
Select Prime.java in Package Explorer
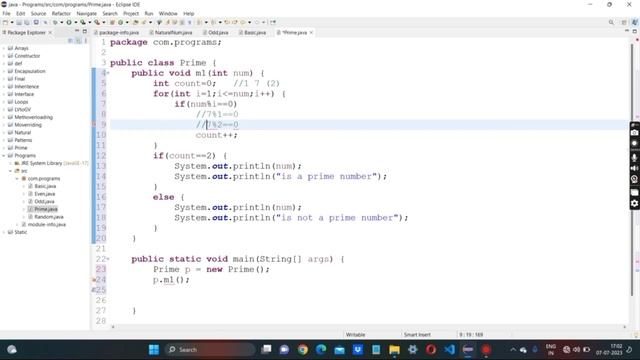coord(43,209)
